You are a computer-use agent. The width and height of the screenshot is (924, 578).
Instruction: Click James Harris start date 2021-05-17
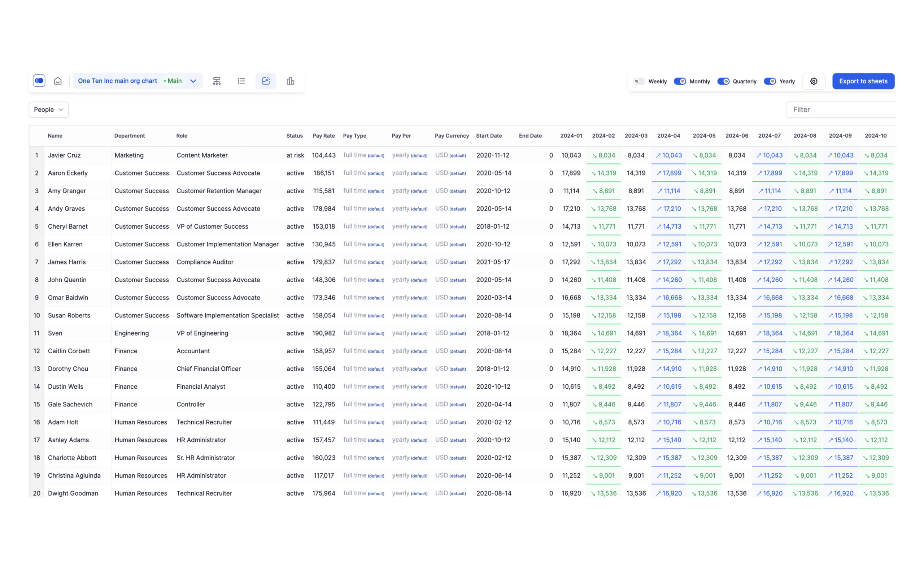(493, 262)
